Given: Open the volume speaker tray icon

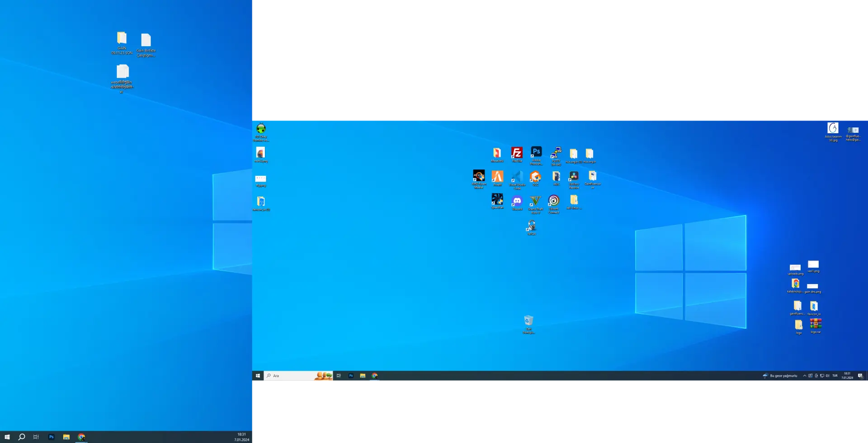Looking at the screenshot, I should [x=828, y=376].
